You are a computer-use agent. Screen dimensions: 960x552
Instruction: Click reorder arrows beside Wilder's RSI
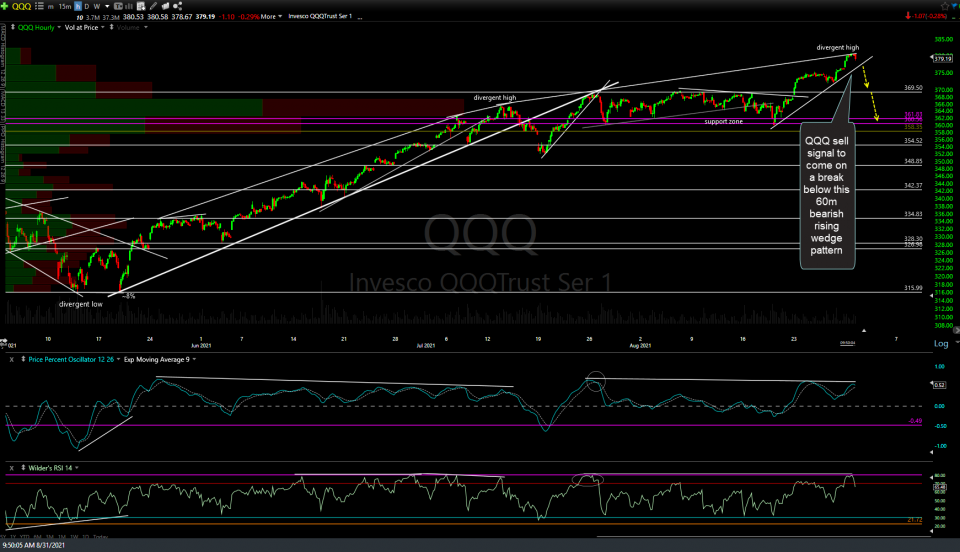pos(23,468)
